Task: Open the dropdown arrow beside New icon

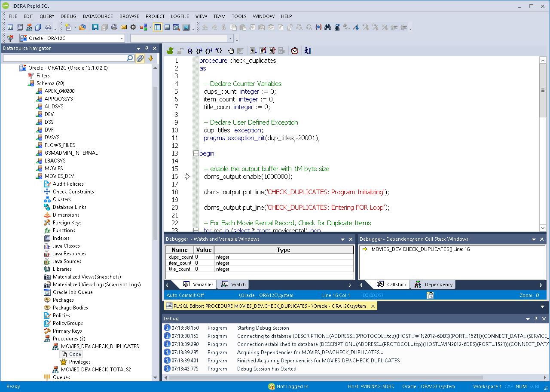Action: coord(75,27)
